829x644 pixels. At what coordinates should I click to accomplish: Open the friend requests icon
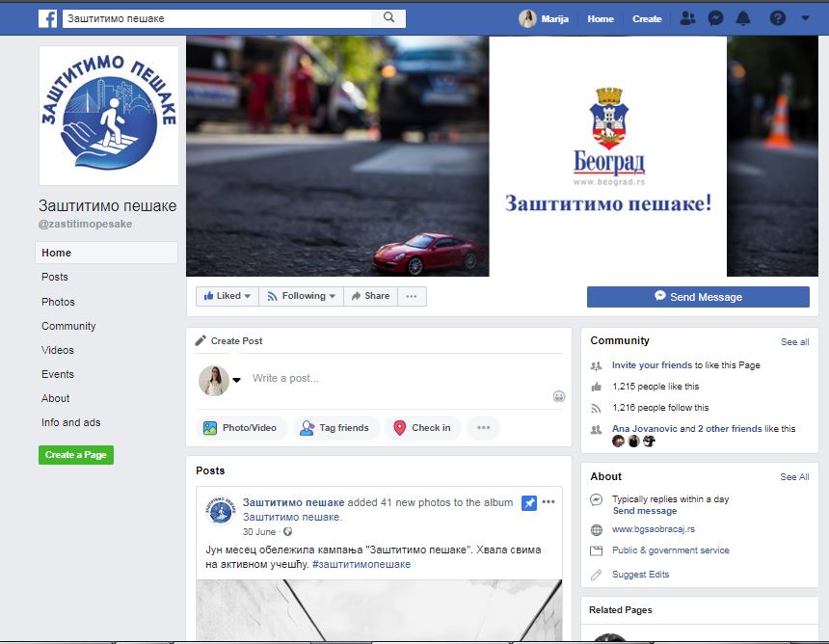click(686, 18)
